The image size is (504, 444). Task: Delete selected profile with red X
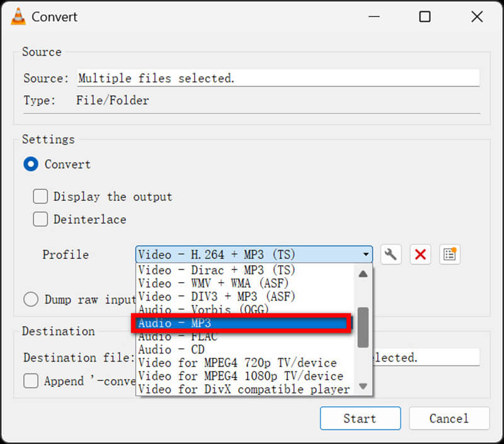(420, 255)
